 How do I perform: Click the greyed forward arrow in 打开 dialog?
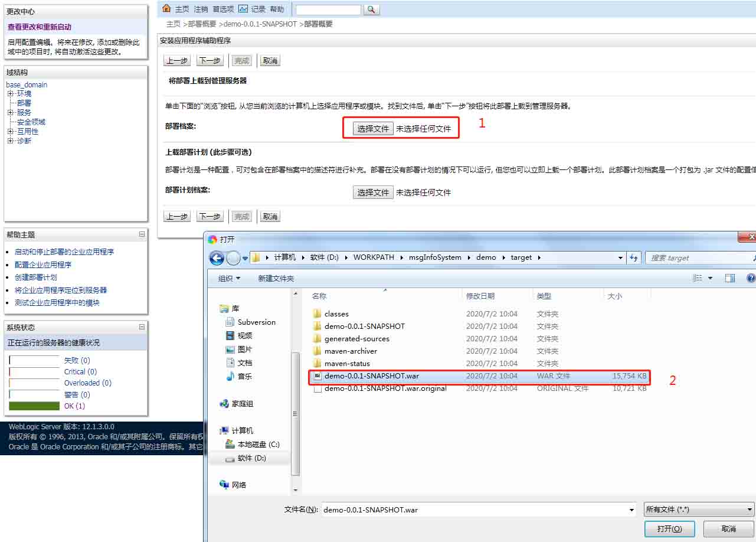(233, 258)
